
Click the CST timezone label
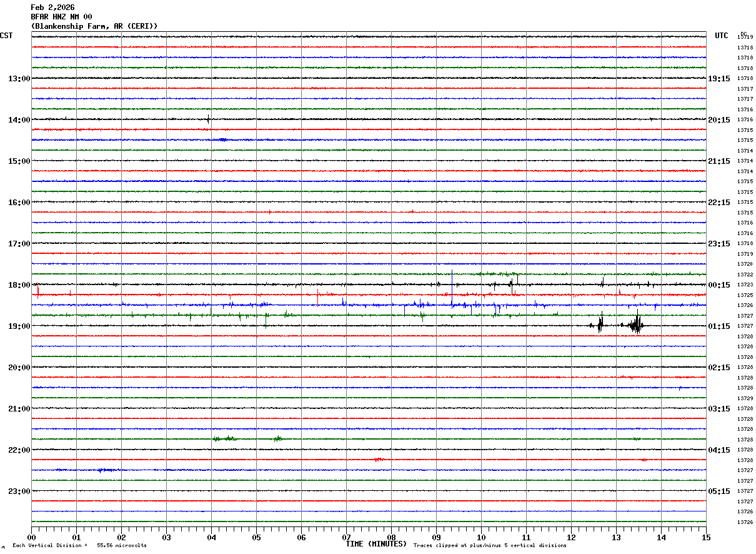(x=6, y=36)
